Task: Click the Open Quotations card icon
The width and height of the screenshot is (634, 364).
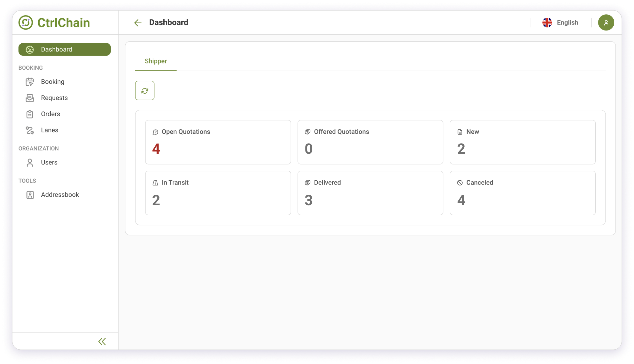Action: click(155, 132)
